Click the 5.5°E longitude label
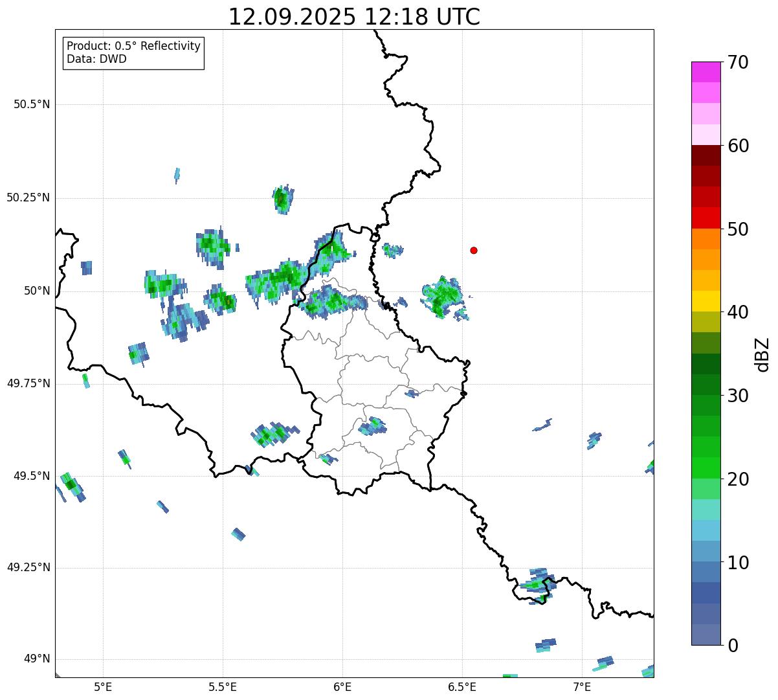Viewport: 778px width, 700px height. pos(223,686)
